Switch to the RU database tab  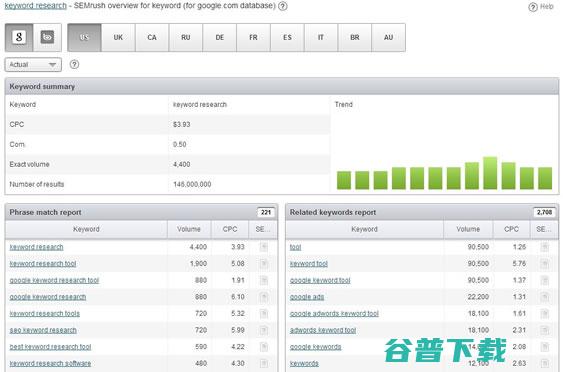pos(186,37)
